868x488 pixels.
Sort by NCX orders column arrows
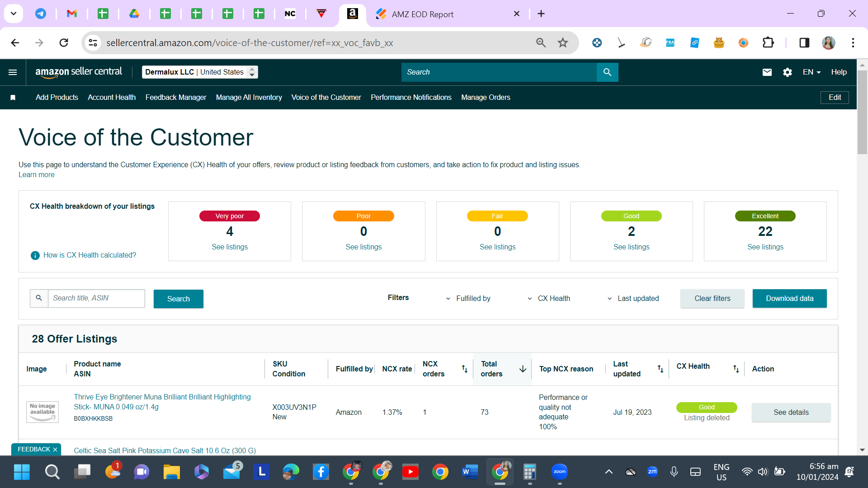pos(464,369)
